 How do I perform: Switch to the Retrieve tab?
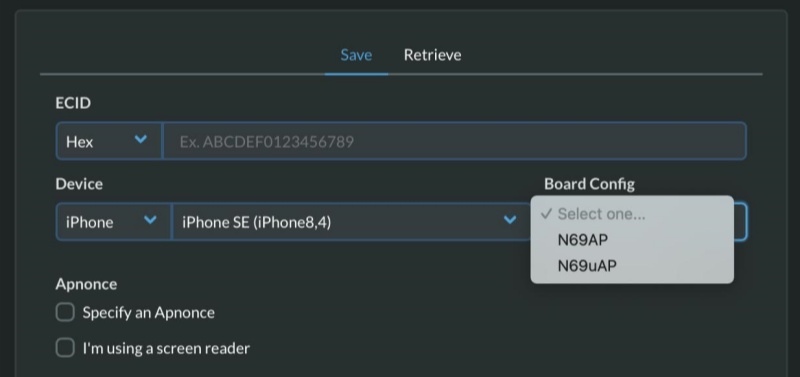(432, 55)
